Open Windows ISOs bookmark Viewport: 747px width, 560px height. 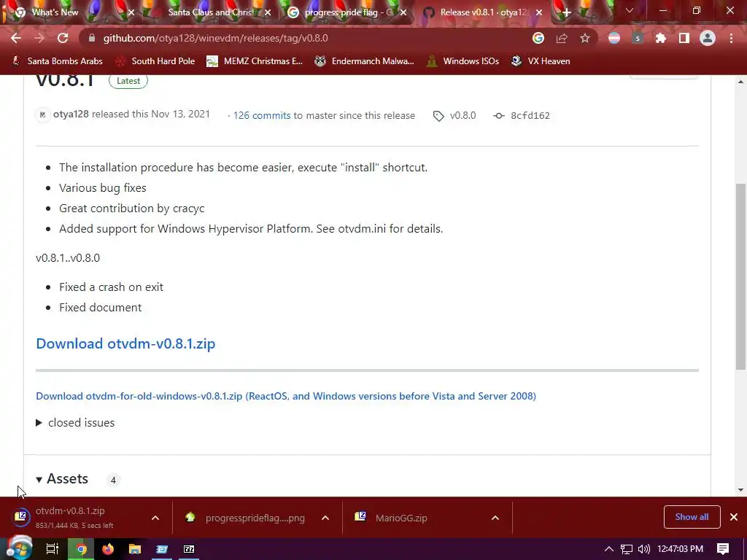463,61
